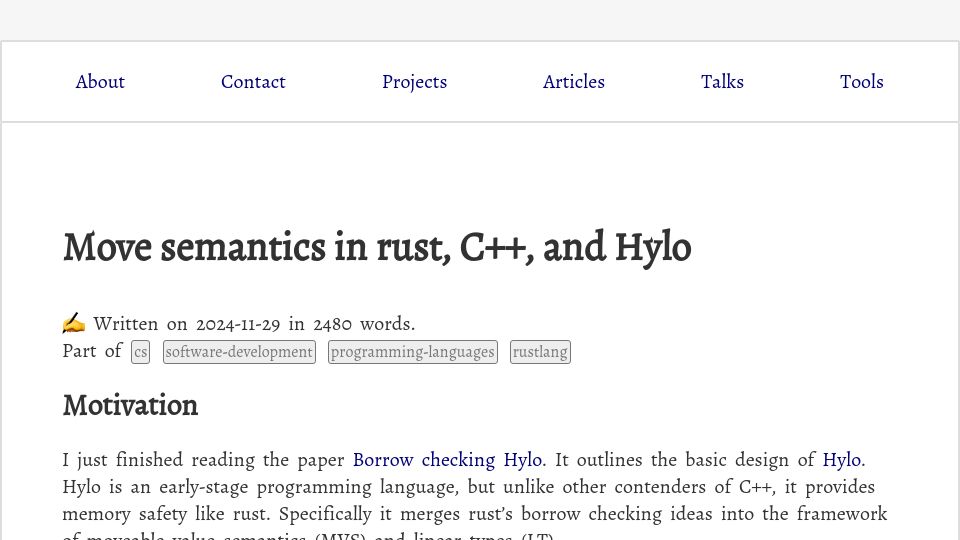The width and height of the screenshot is (960, 540).
Task: Click the writing hand emoji icon
Action: 74,323
